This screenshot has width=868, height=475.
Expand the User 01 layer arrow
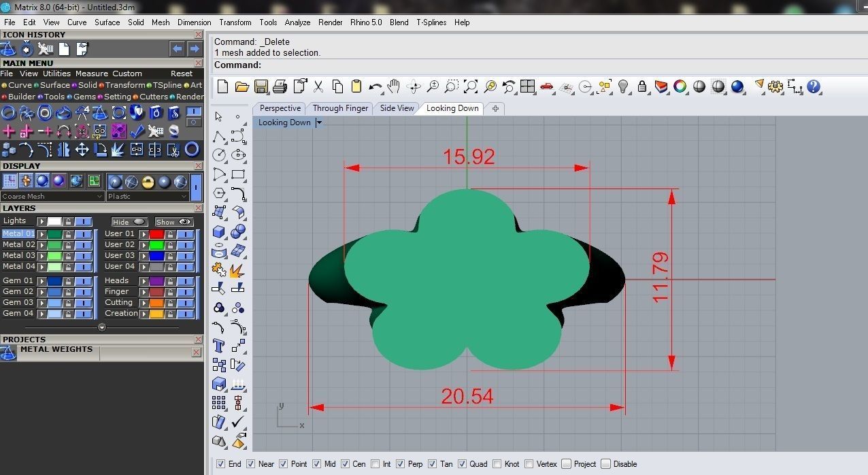(144, 234)
